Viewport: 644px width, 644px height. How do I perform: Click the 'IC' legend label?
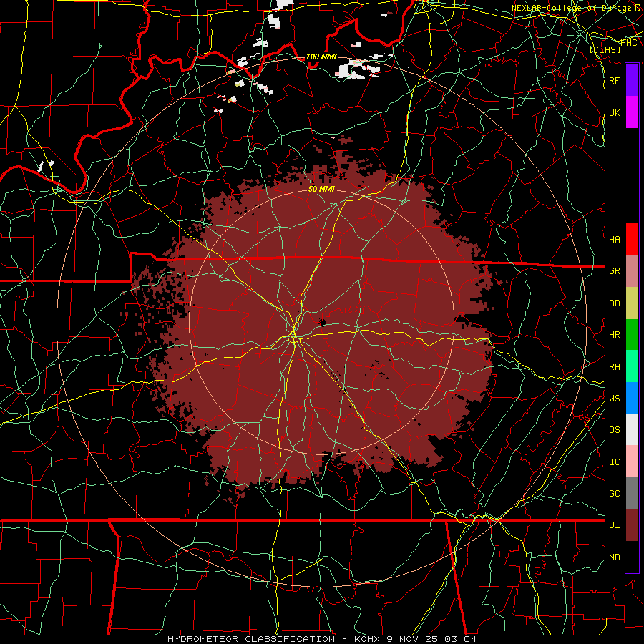coord(614,462)
